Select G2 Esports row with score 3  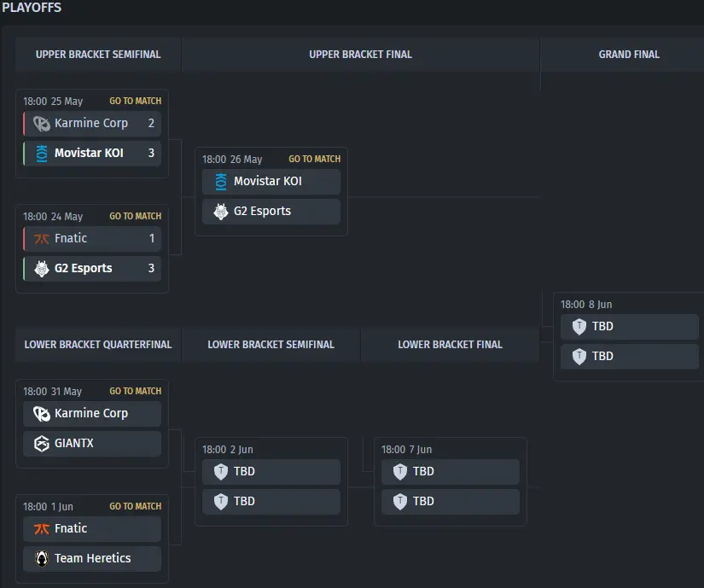(92, 268)
